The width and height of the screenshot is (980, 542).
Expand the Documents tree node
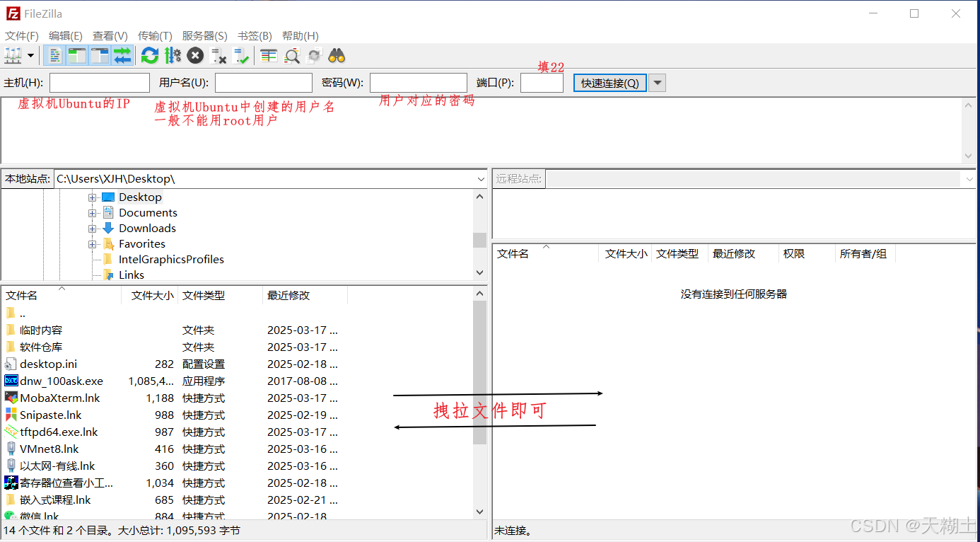(92, 213)
